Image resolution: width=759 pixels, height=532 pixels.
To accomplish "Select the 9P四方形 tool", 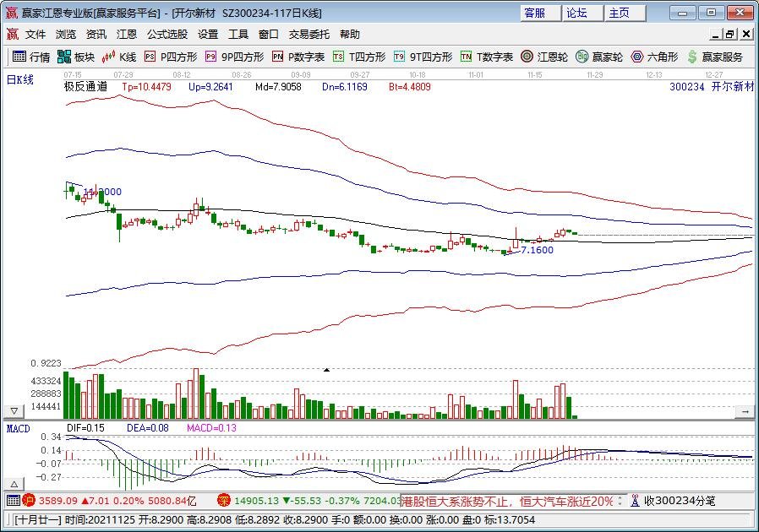I will point(234,57).
